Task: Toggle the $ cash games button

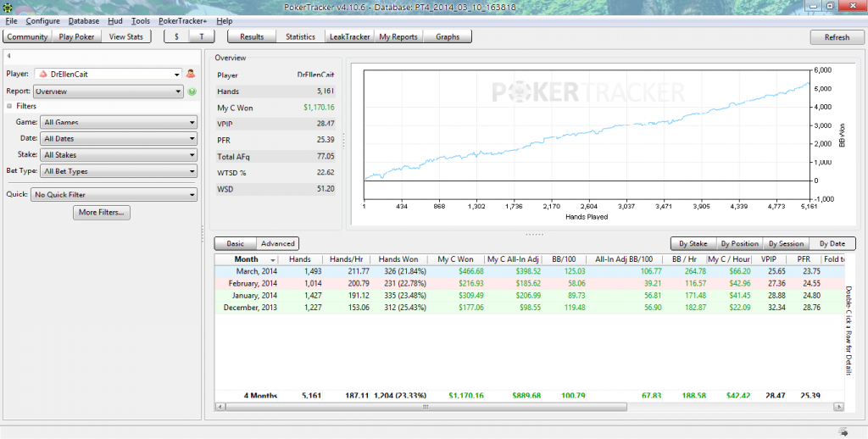Action: (176, 37)
